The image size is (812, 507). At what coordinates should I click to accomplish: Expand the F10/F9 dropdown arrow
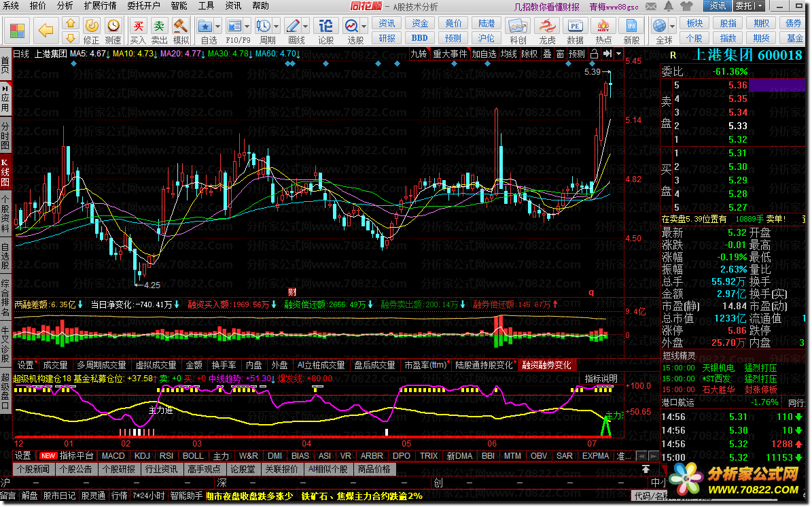[x=247, y=26]
